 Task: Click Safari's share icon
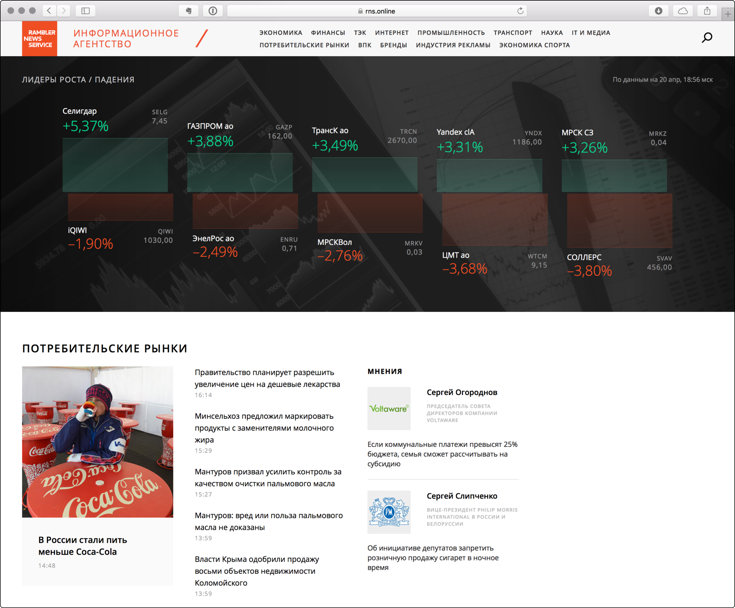(x=707, y=10)
